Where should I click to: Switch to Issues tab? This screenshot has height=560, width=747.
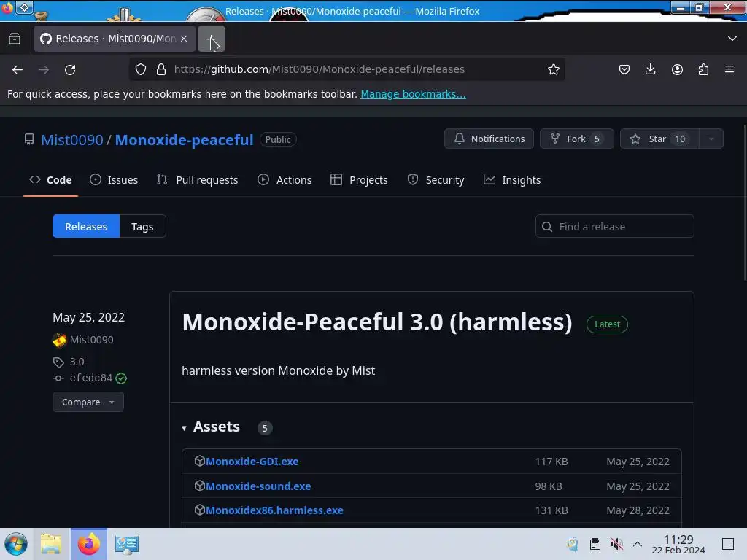114,180
